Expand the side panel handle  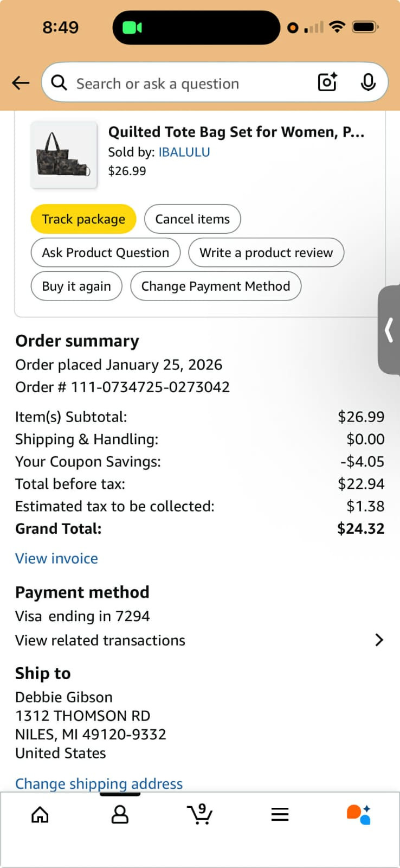coord(389,330)
